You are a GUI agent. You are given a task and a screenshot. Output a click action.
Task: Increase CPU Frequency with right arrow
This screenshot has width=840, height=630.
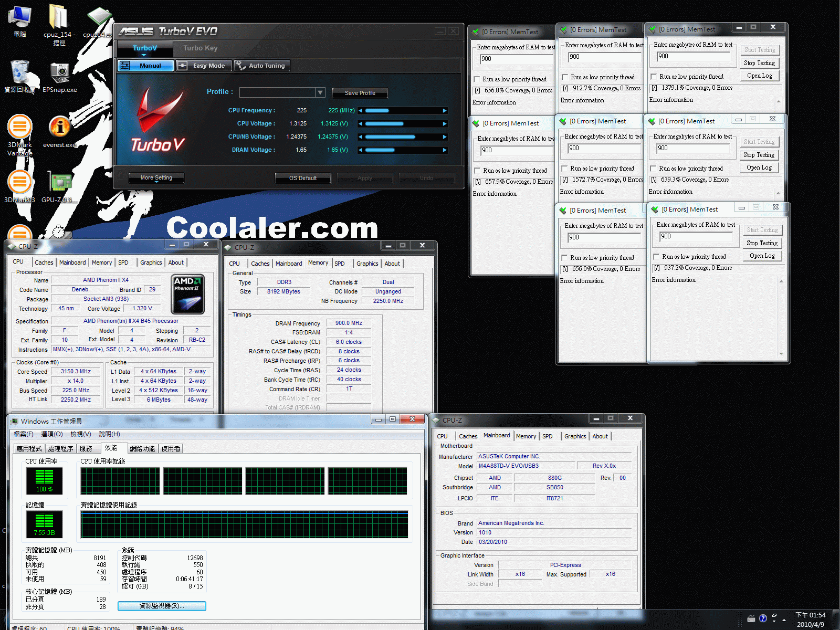tap(445, 111)
